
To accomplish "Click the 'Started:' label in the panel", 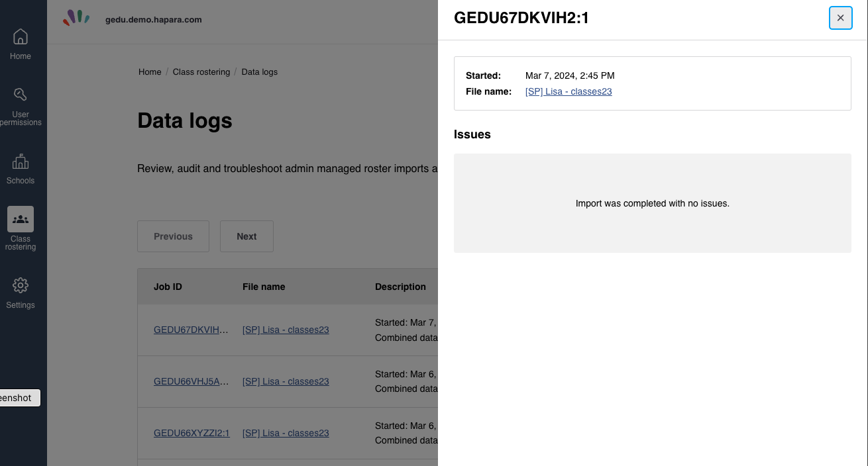I will pos(483,75).
